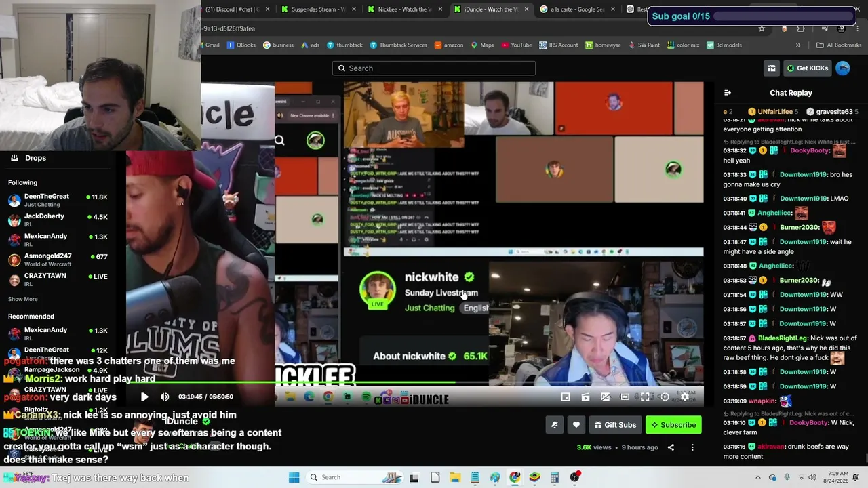Open File Explorer from taskbar
The height and width of the screenshot is (488, 868).
click(455, 477)
